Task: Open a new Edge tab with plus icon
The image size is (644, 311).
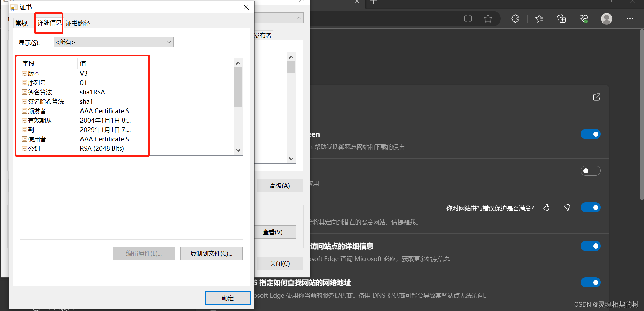Action: pos(374,2)
